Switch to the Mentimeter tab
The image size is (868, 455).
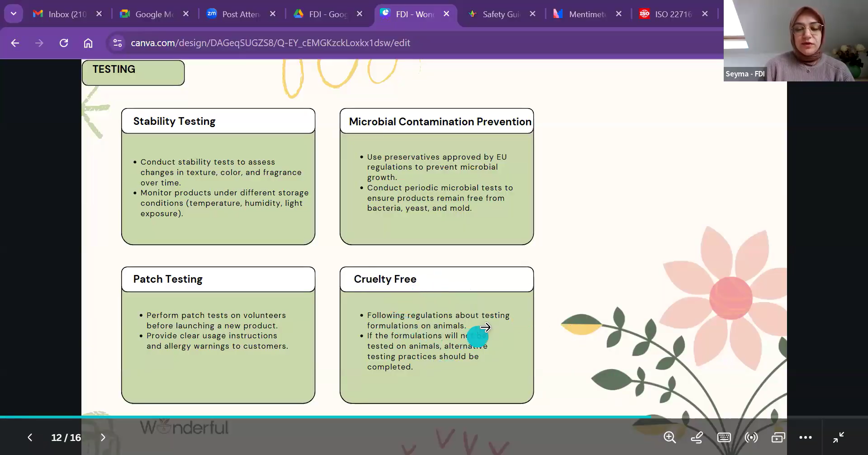coord(586,14)
